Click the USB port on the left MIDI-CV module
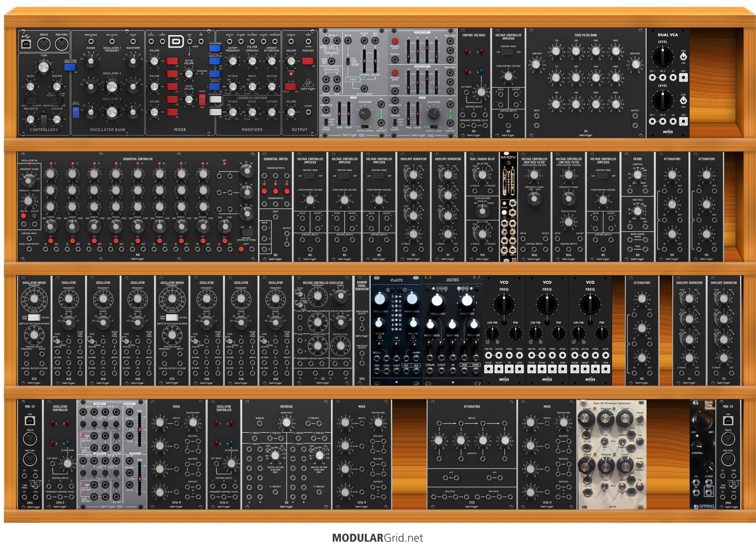This screenshot has width=756, height=547. [x=30, y=421]
